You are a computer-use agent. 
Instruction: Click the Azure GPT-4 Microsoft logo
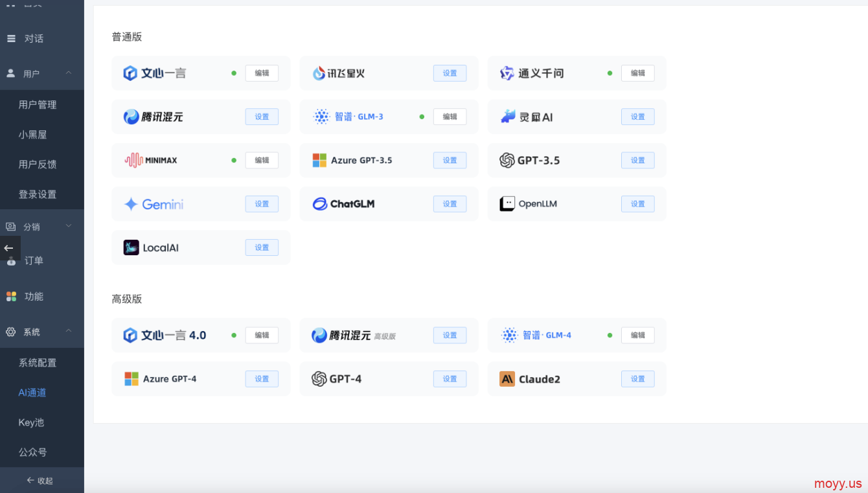131,379
